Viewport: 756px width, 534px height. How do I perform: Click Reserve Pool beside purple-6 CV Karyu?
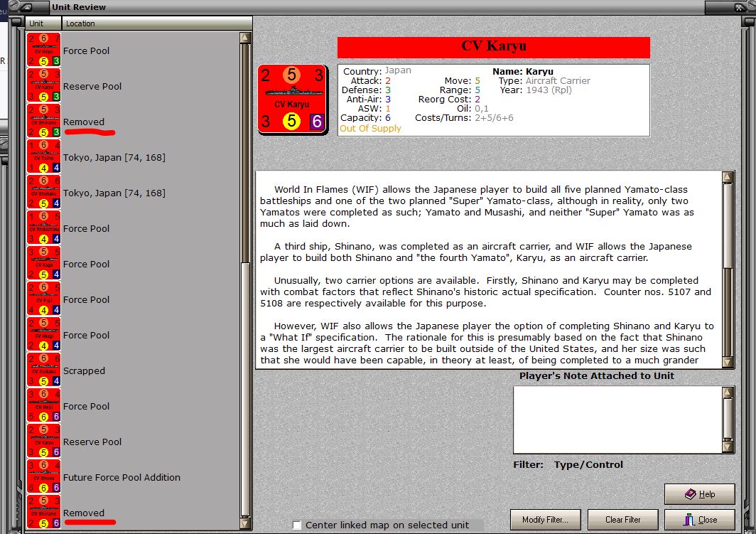click(x=92, y=442)
